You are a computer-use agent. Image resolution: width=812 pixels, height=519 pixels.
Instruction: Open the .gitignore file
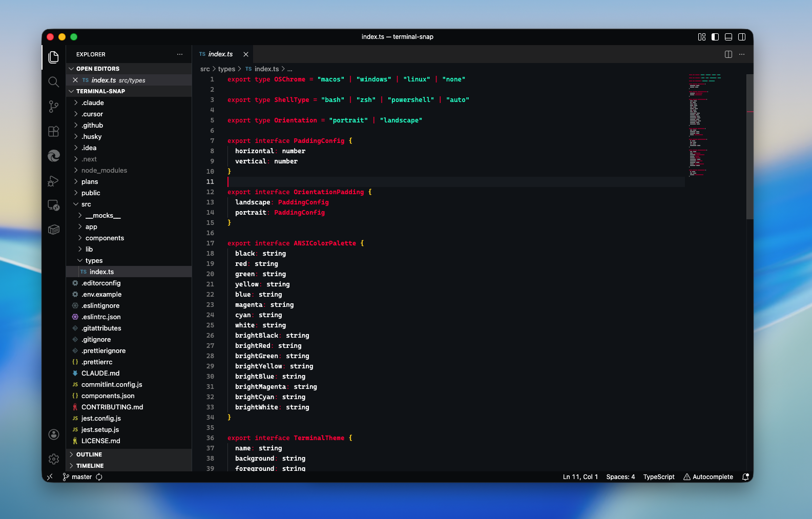click(129, 340)
